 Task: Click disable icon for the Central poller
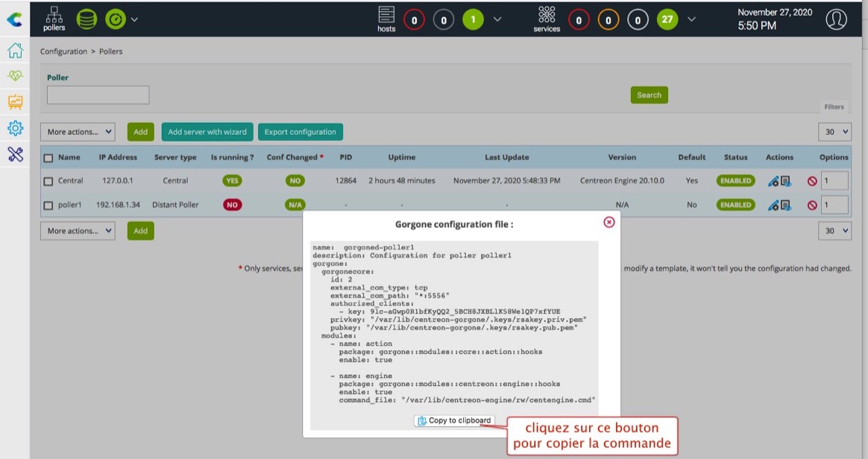tap(812, 181)
